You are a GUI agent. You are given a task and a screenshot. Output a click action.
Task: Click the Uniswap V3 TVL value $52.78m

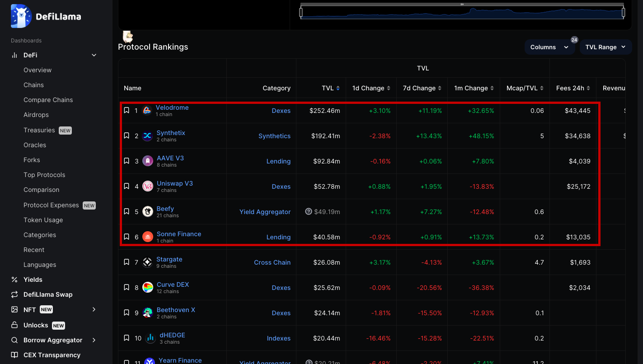click(x=327, y=187)
